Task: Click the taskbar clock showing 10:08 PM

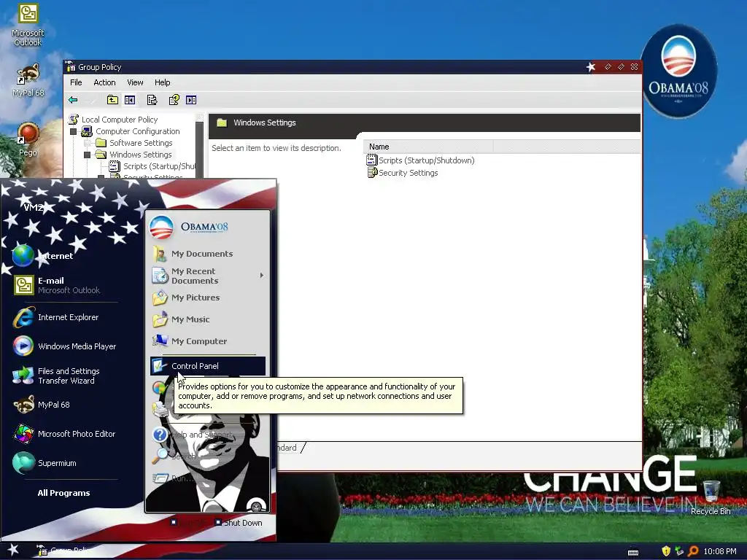Action: [720, 551]
